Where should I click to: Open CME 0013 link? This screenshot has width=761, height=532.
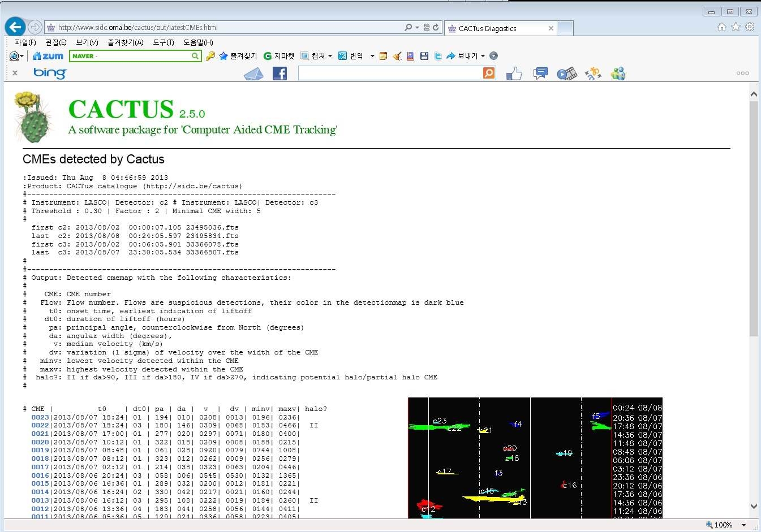tap(40, 500)
